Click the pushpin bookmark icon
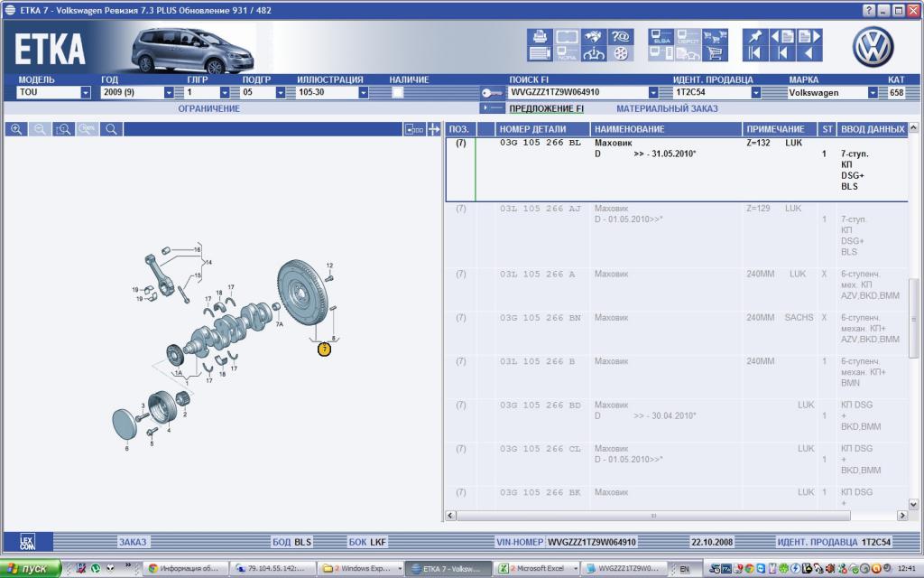This screenshot has width=924, height=578. click(755, 36)
